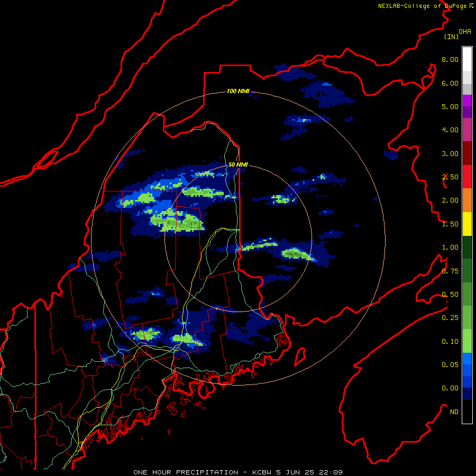Click the [IN] units label
Viewport: 476px width, 476px height.
pyautogui.click(x=452, y=36)
